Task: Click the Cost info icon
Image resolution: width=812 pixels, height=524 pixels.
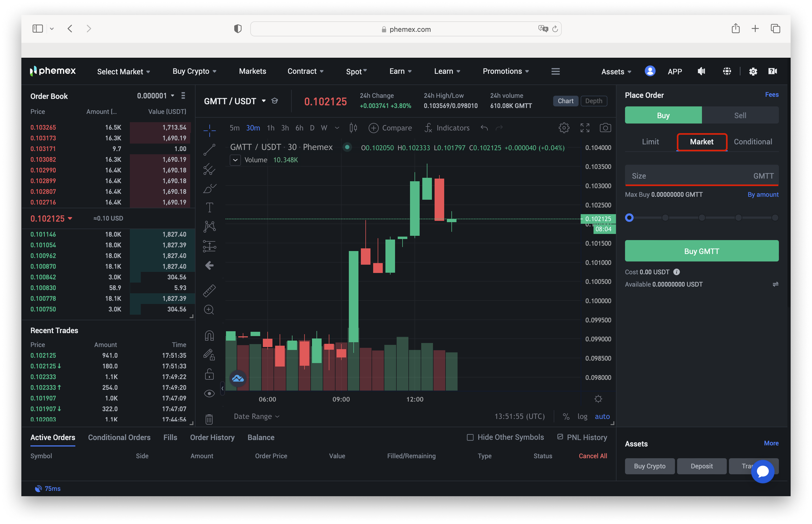Action: click(x=676, y=272)
